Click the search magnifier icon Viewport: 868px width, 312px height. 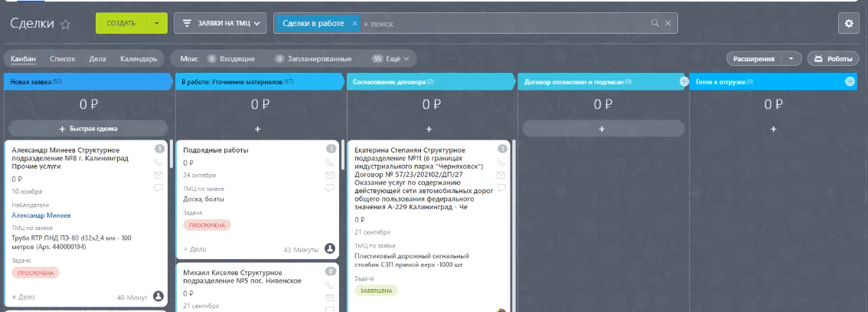click(655, 23)
